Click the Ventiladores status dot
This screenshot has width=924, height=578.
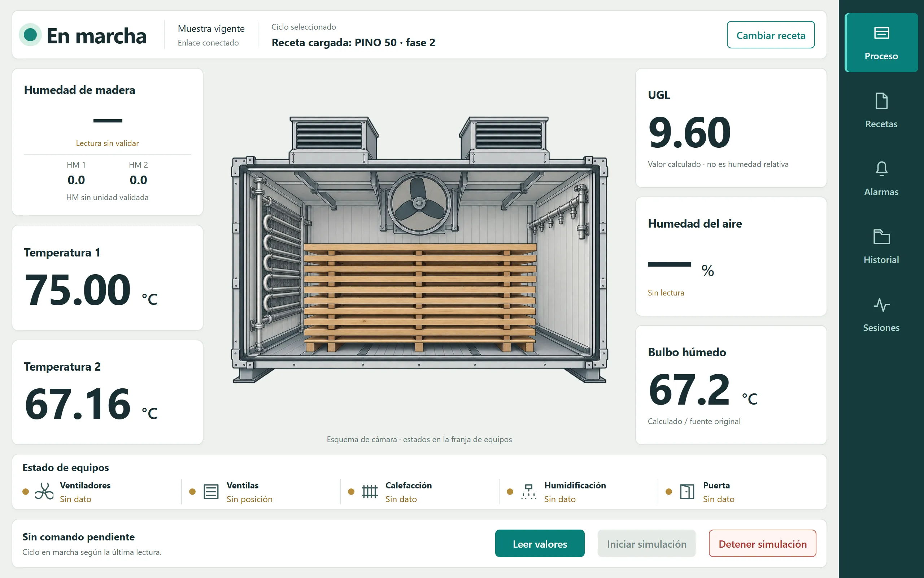pos(26,492)
